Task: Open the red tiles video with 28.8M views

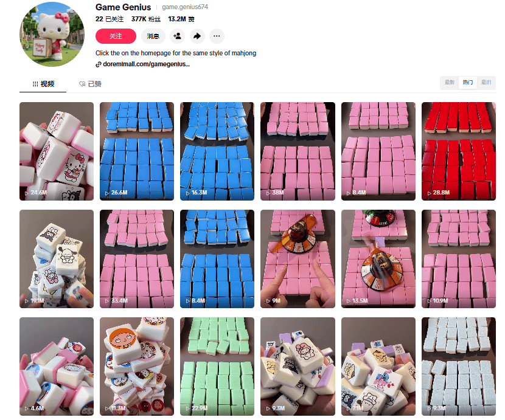Action: coord(459,151)
